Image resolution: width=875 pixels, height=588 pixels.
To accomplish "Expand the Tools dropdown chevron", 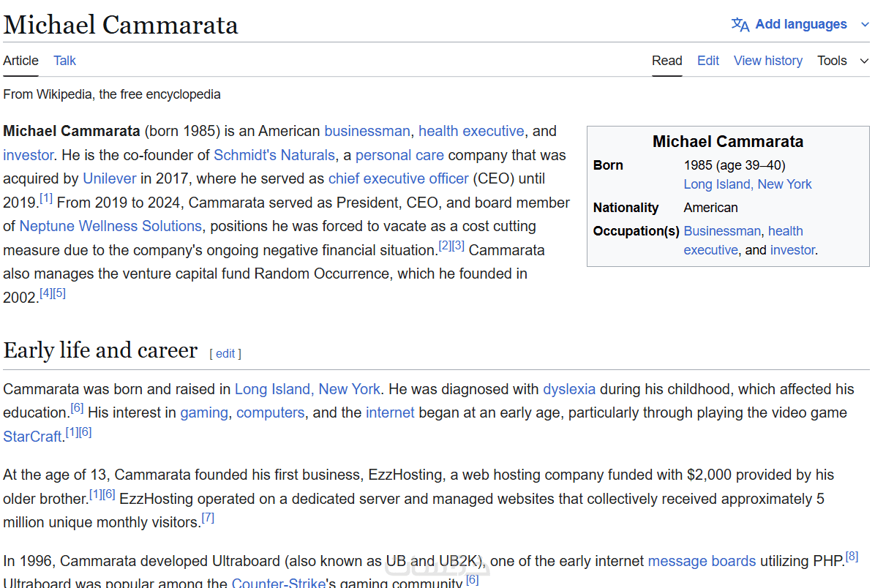I will (864, 61).
